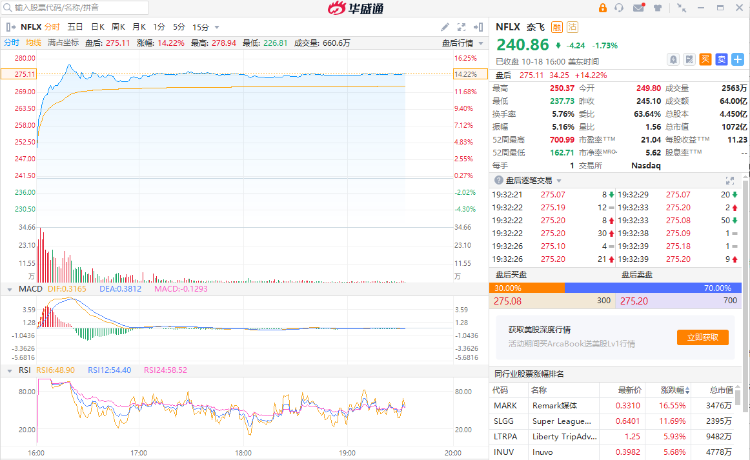The image size is (750, 460).
Task: Click the 沽 short badge next to 奈飞
Action: click(572, 27)
